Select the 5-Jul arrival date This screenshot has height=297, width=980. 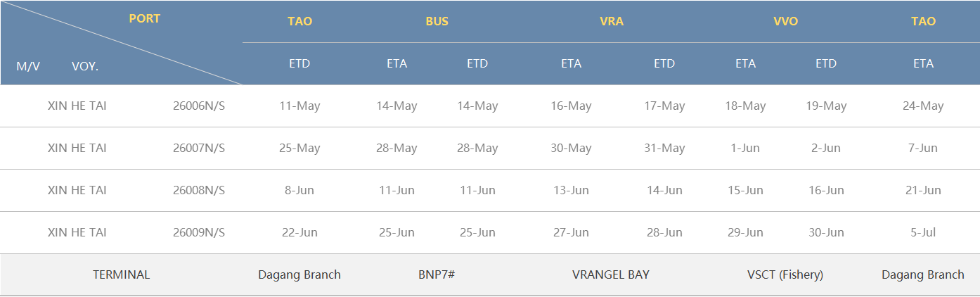(923, 233)
